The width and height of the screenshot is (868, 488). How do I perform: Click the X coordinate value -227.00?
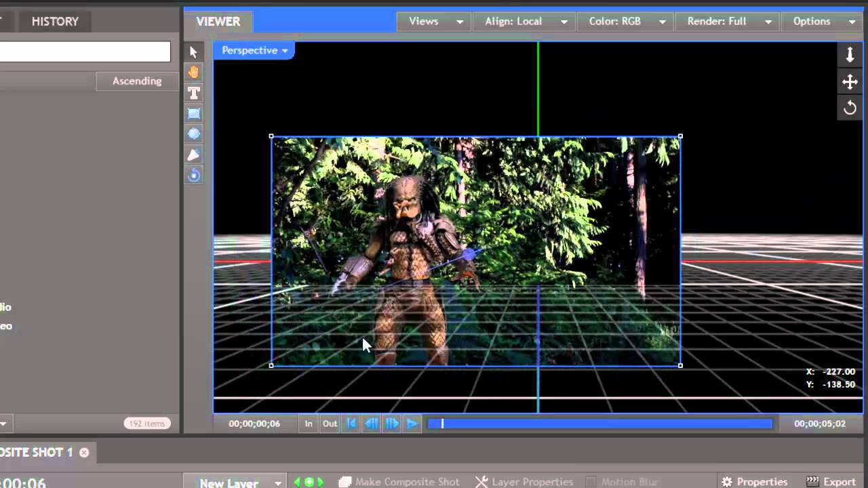pos(839,371)
